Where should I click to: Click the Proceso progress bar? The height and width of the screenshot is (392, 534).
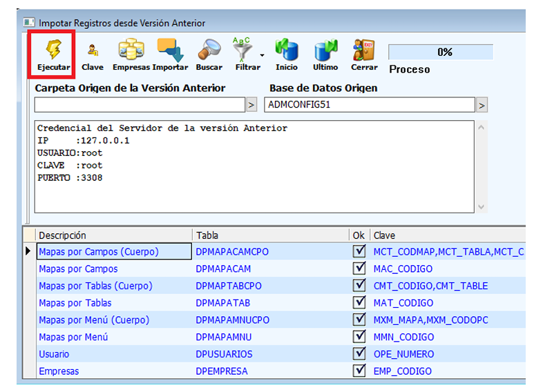click(441, 52)
